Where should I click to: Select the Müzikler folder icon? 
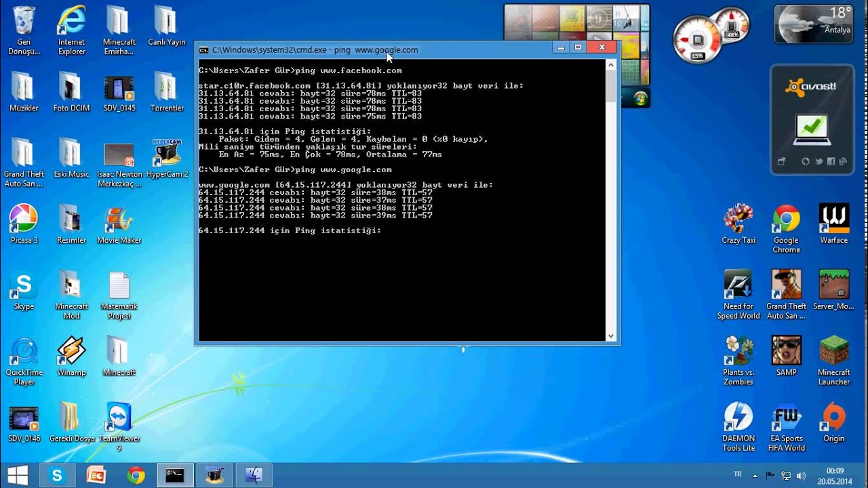click(24, 91)
